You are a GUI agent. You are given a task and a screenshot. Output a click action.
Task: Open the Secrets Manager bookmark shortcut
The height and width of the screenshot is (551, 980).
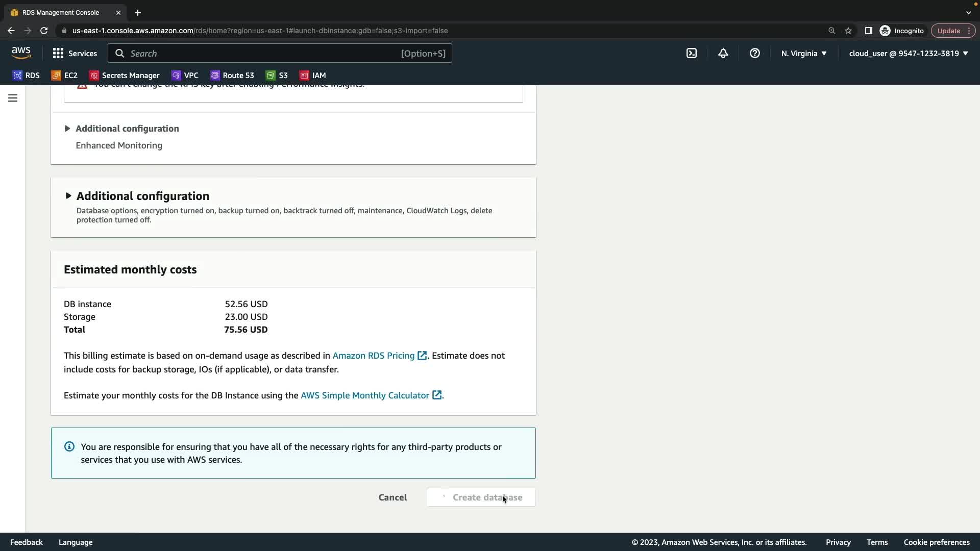tap(125, 76)
